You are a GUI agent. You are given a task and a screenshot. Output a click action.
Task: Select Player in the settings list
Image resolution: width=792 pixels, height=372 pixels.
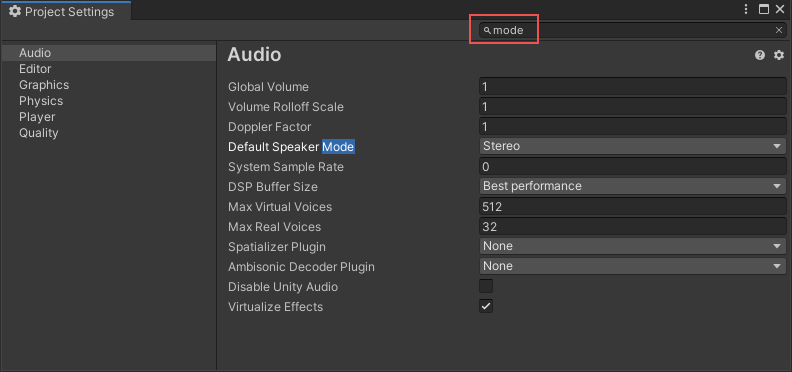[x=109, y=117]
